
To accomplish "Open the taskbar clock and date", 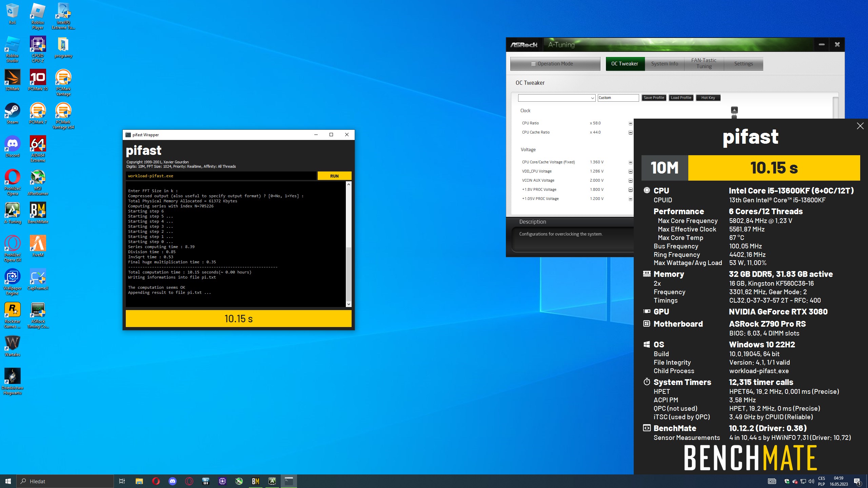I will pyautogui.click(x=839, y=481).
